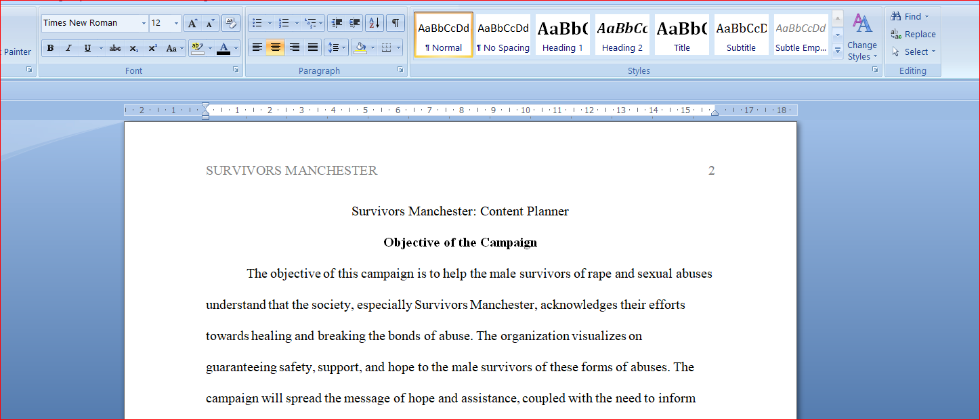Click the Change Case button

[174, 48]
